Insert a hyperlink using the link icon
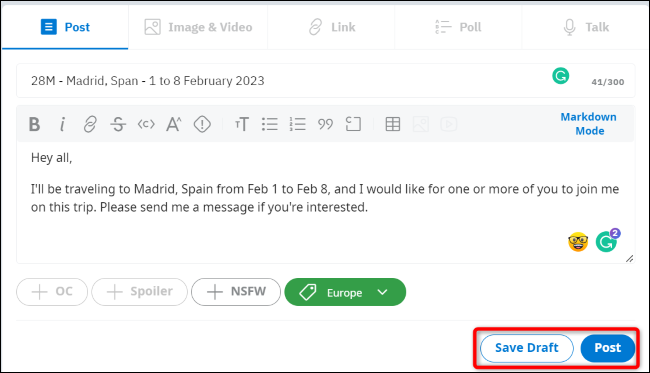 [x=90, y=124]
